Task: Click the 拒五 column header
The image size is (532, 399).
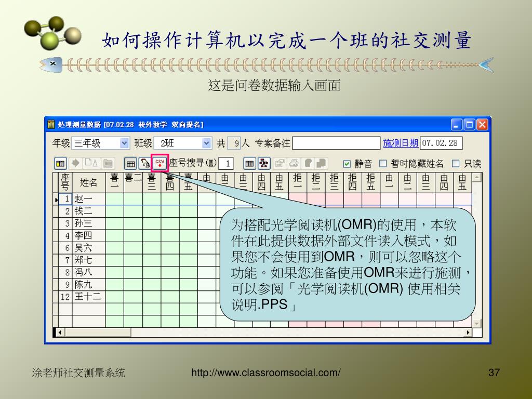Action: tap(371, 182)
